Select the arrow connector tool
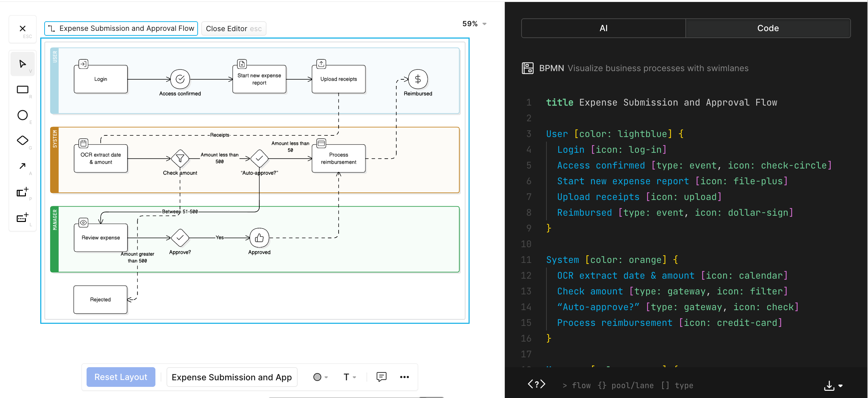This screenshot has height=398, width=868. [22, 166]
